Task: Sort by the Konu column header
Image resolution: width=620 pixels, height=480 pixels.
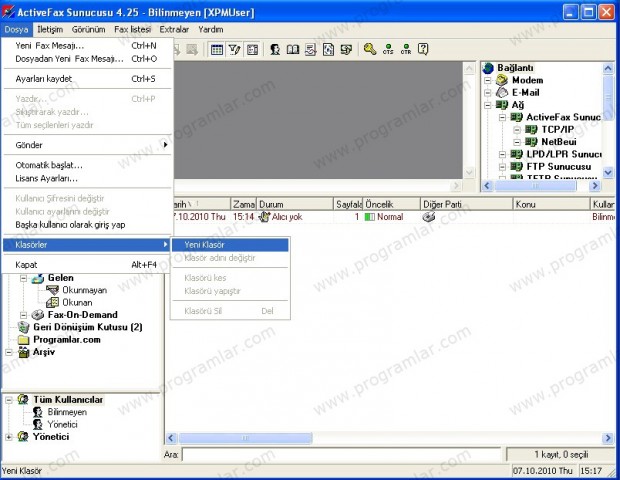Action: [x=551, y=204]
